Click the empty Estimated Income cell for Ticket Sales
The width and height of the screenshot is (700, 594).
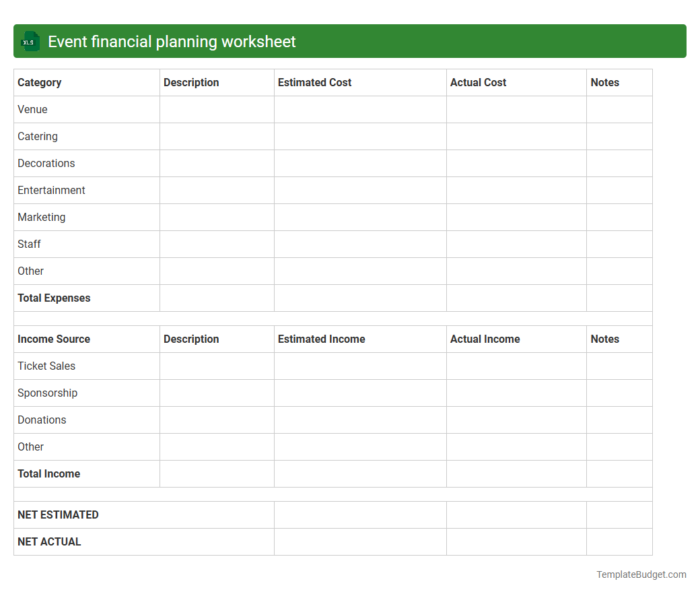coord(360,366)
